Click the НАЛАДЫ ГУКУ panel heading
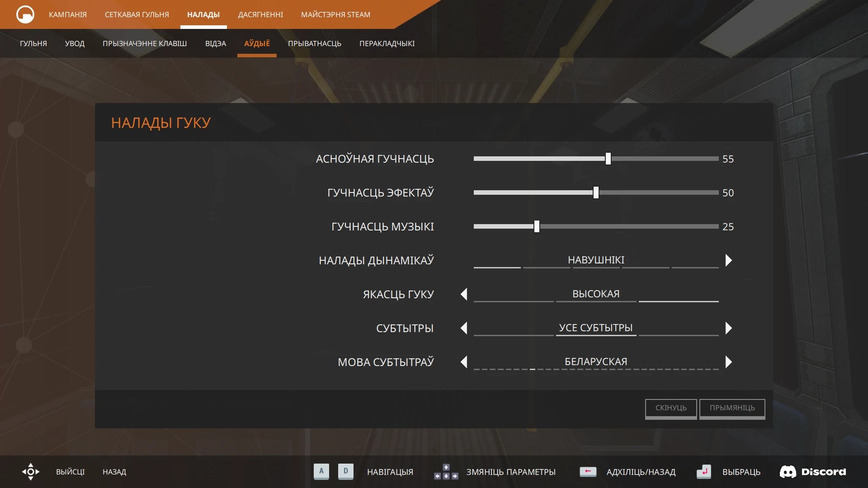 tap(161, 122)
